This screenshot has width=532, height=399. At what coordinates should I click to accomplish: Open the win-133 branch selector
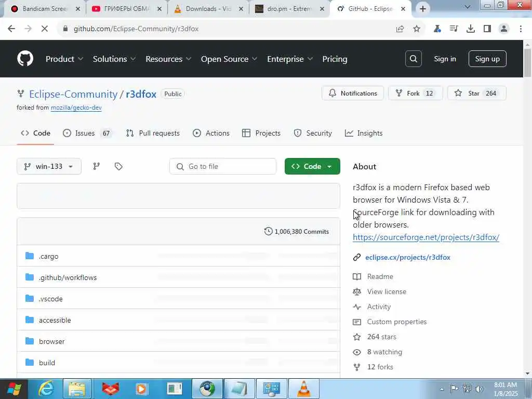tap(49, 166)
